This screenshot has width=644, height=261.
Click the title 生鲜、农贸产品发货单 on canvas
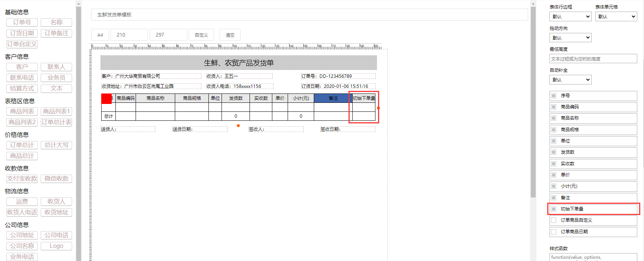[x=239, y=63]
